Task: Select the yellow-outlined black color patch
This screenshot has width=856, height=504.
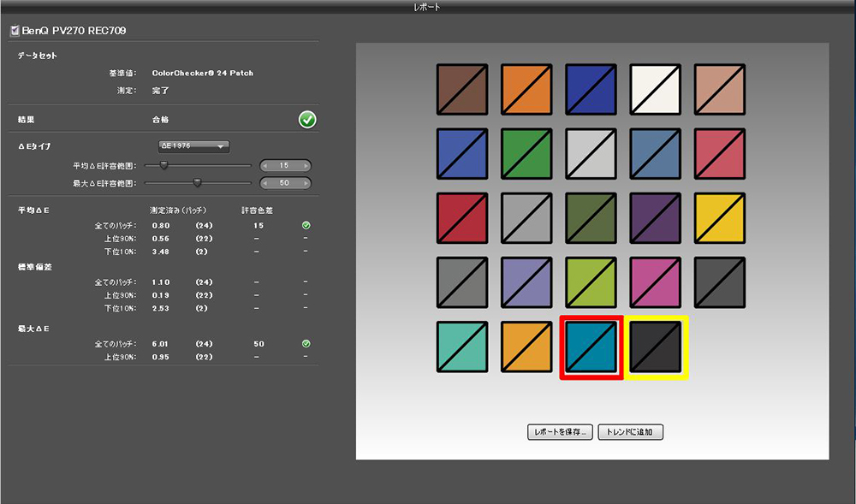Action: click(656, 347)
